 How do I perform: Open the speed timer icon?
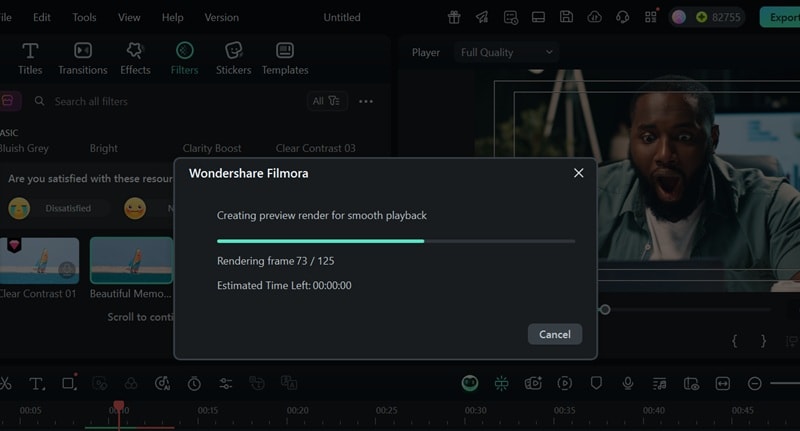click(x=194, y=384)
